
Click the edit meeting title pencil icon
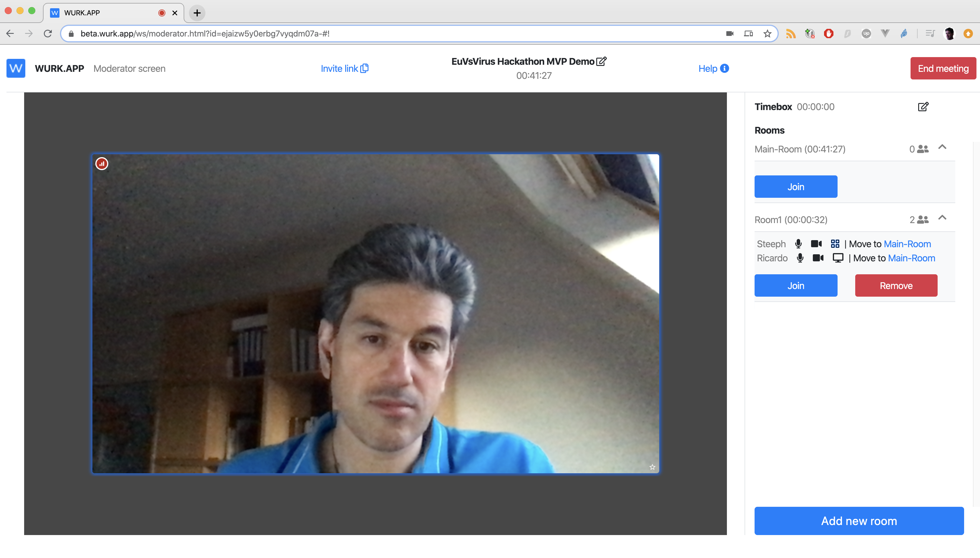click(x=601, y=61)
